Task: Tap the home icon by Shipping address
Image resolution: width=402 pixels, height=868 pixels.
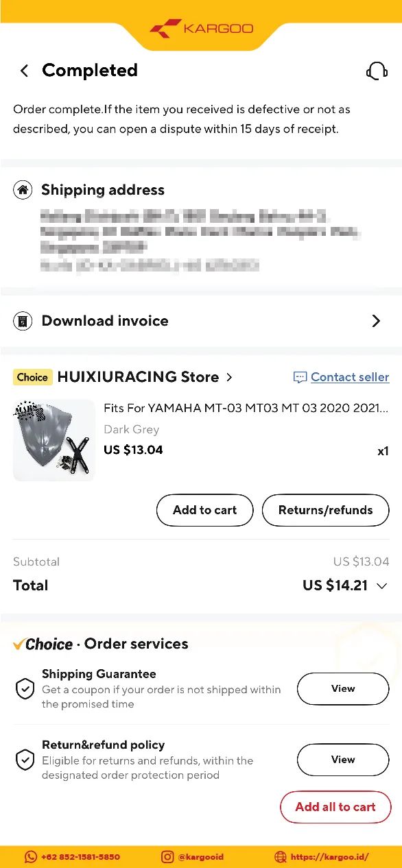Action: (23, 190)
